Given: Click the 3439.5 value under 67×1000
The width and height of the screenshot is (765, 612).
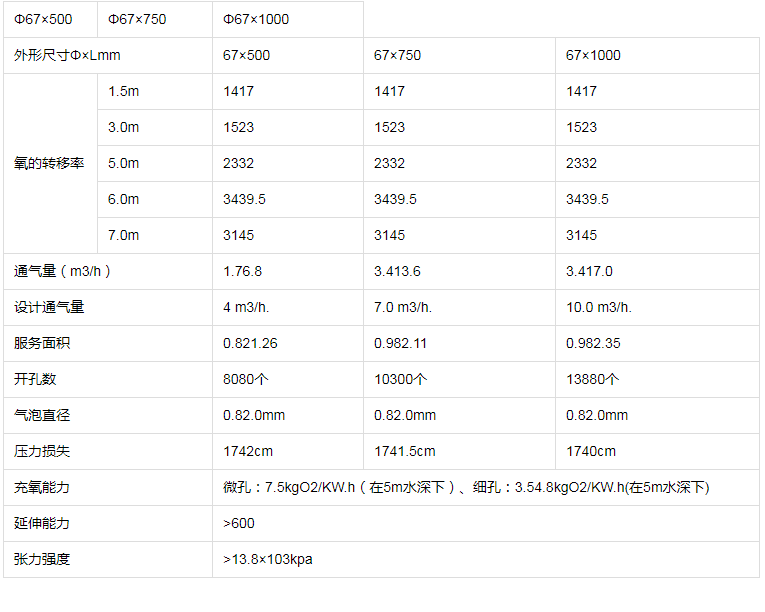Looking at the screenshot, I should pos(657,200).
